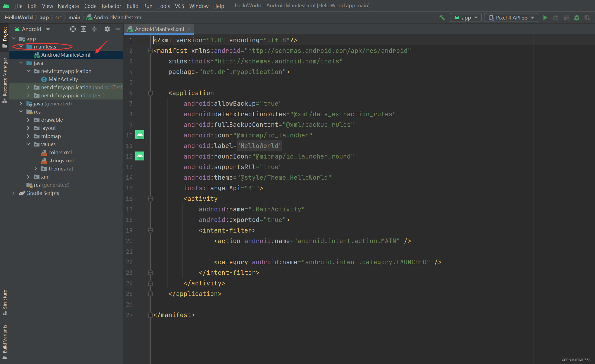Open the Navigate menu in menu bar
This screenshot has width=595, height=364.
point(68,5)
